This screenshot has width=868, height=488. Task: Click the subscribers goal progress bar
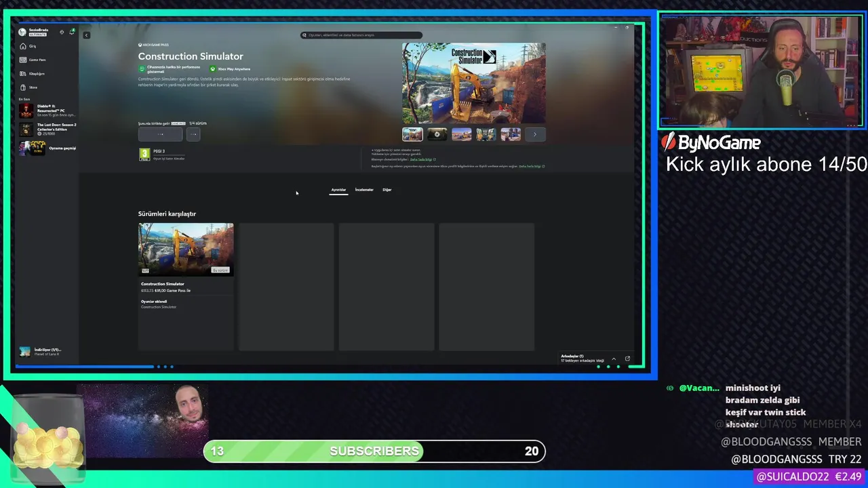coord(374,451)
